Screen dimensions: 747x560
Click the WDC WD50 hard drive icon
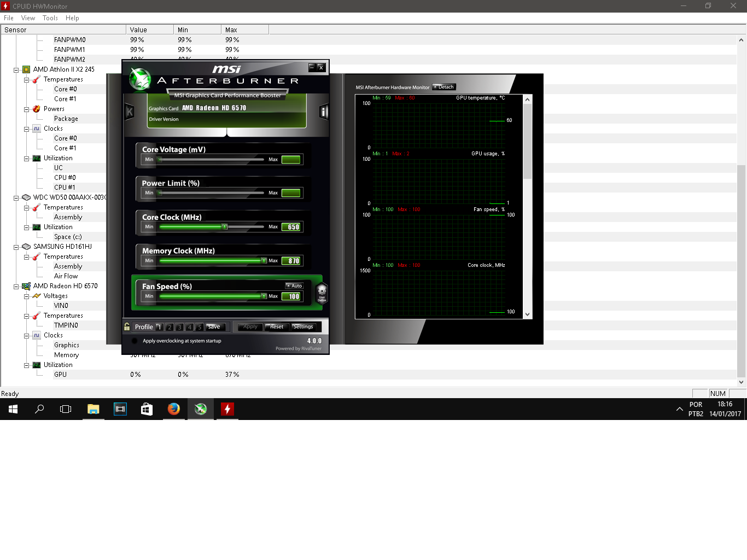click(x=26, y=197)
